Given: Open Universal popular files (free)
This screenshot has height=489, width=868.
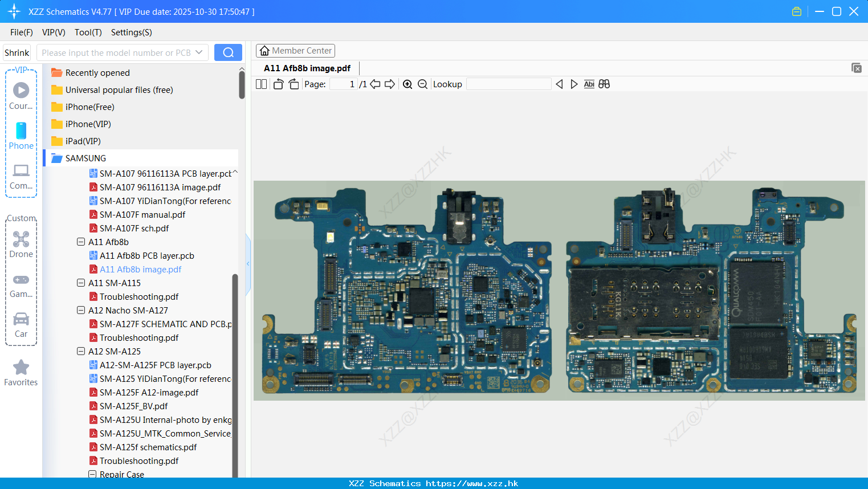Looking at the screenshot, I should pyautogui.click(x=119, y=89).
